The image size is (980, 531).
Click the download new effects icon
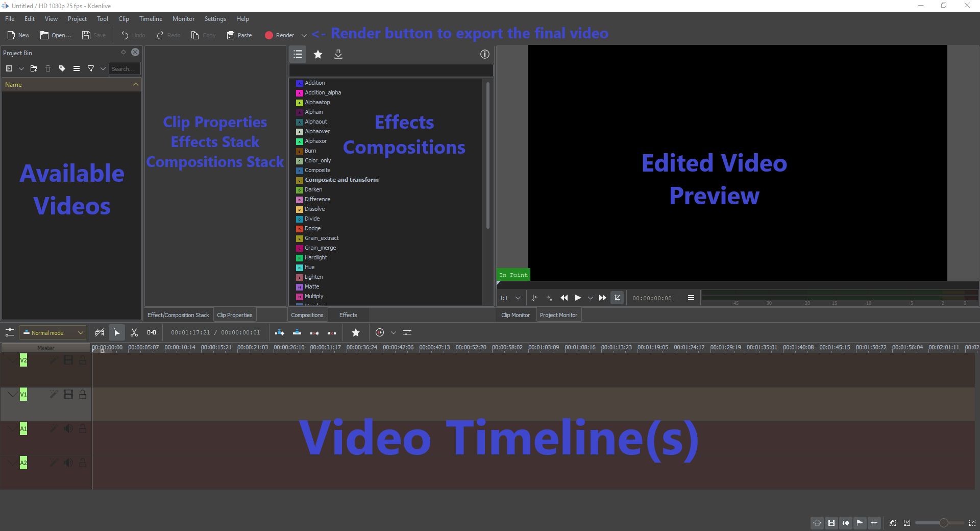[x=338, y=54]
